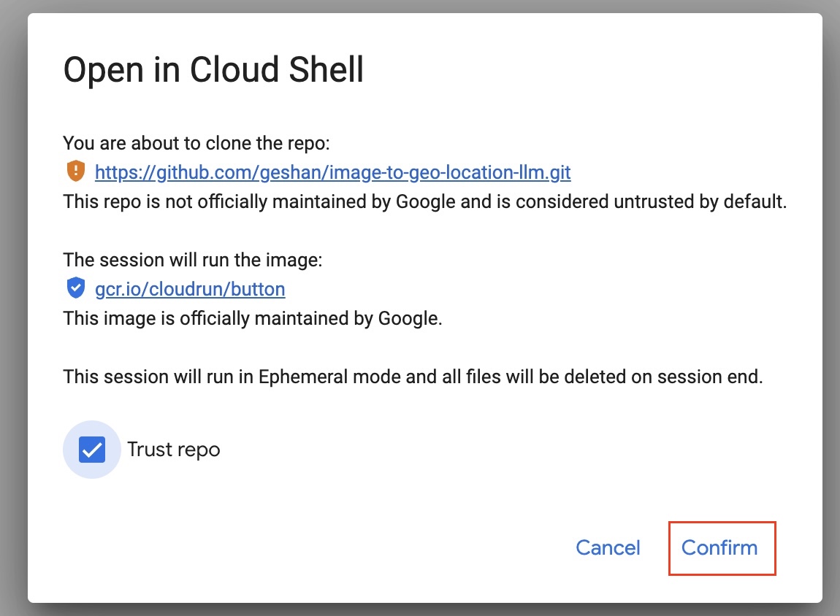The image size is (840, 616).
Task: Cancel the Open in Cloud Shell dialog
Action: (608, 548)
